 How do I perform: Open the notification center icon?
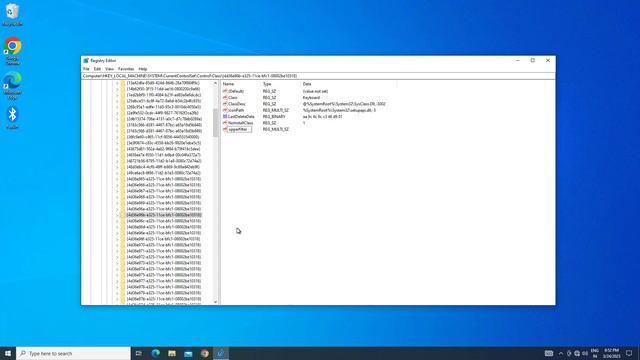click(629, 353)
